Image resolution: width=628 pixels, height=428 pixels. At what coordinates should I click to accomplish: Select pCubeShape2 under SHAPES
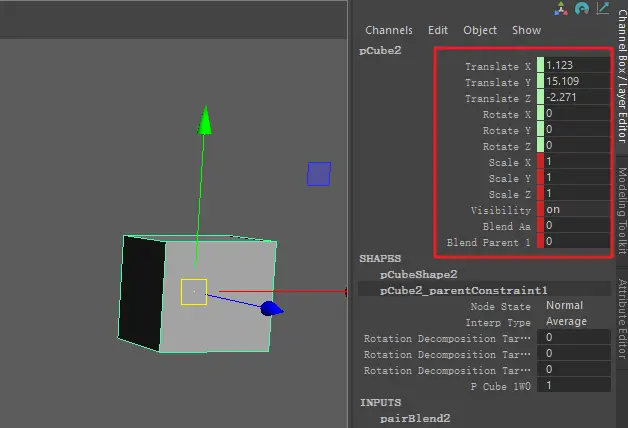point(418,274)
